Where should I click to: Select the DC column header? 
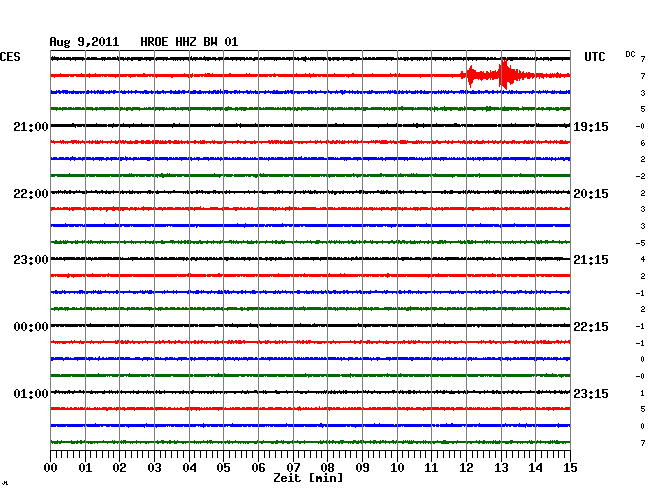630,54
